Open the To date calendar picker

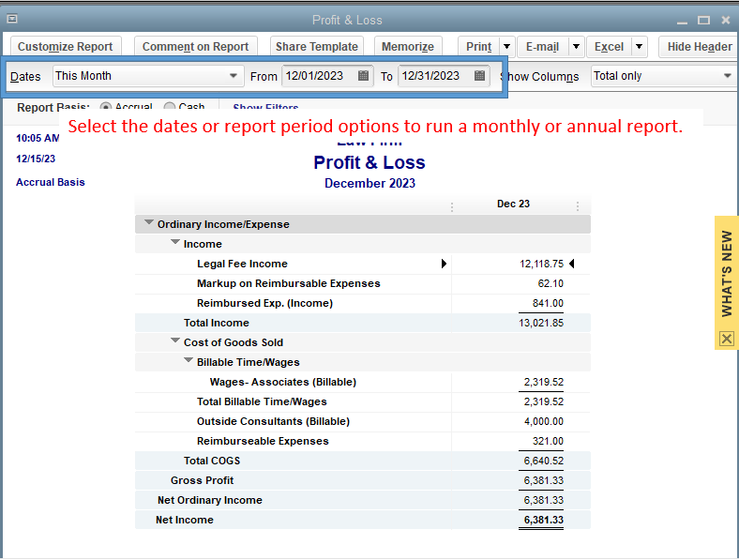click(479, 76)
